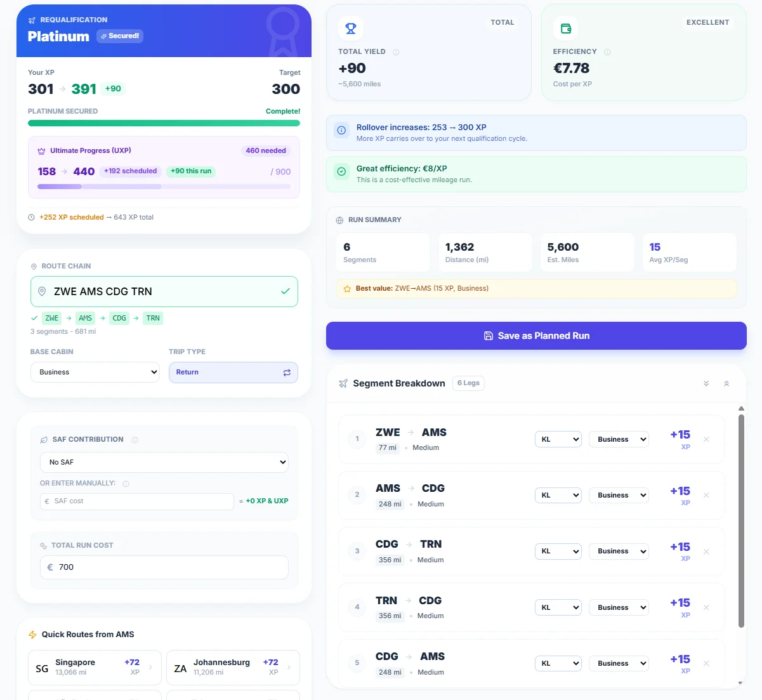
Task: Click the trophy icon in Total Yield card
Action: (351, 29)
